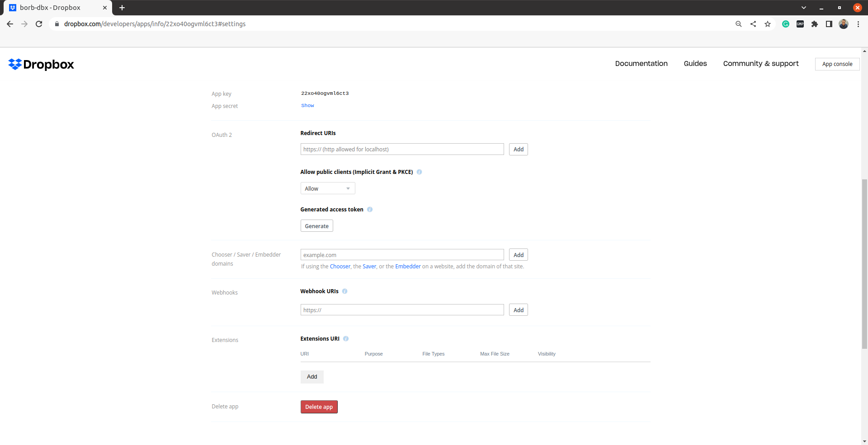Image resolution: width=868 pixels, height=445 pixels.
Task: Click the red Delete app button
Action: 319,407
